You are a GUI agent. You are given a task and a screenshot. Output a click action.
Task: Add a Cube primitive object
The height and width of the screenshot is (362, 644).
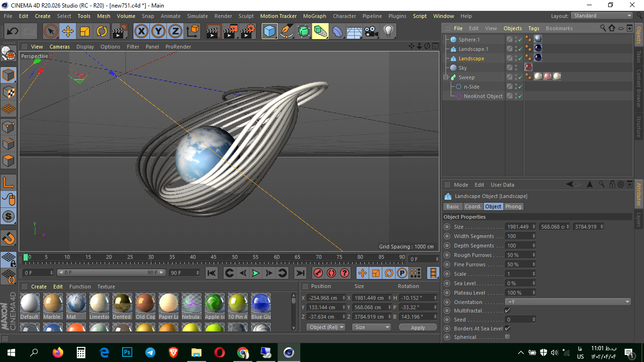(x=269, y=32)
